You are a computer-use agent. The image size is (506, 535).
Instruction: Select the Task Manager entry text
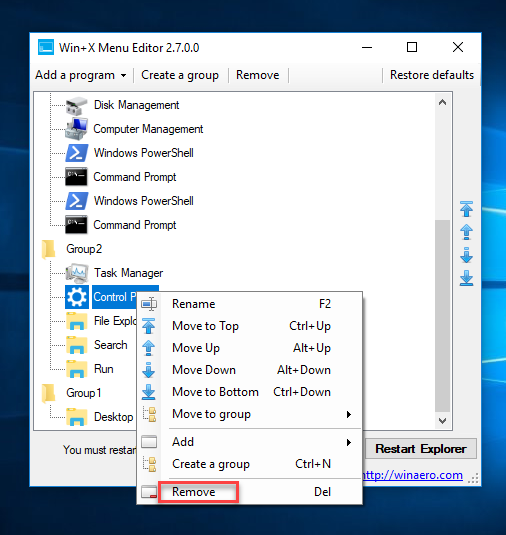128,273
